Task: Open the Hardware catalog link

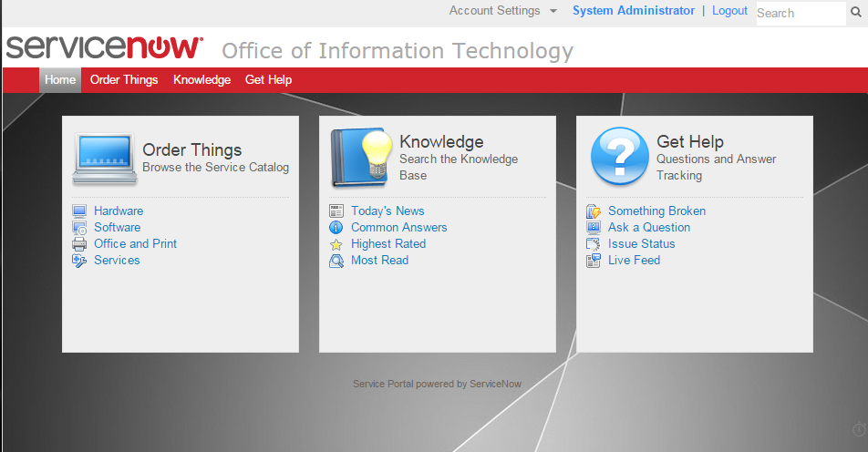Action: [119, 211]
